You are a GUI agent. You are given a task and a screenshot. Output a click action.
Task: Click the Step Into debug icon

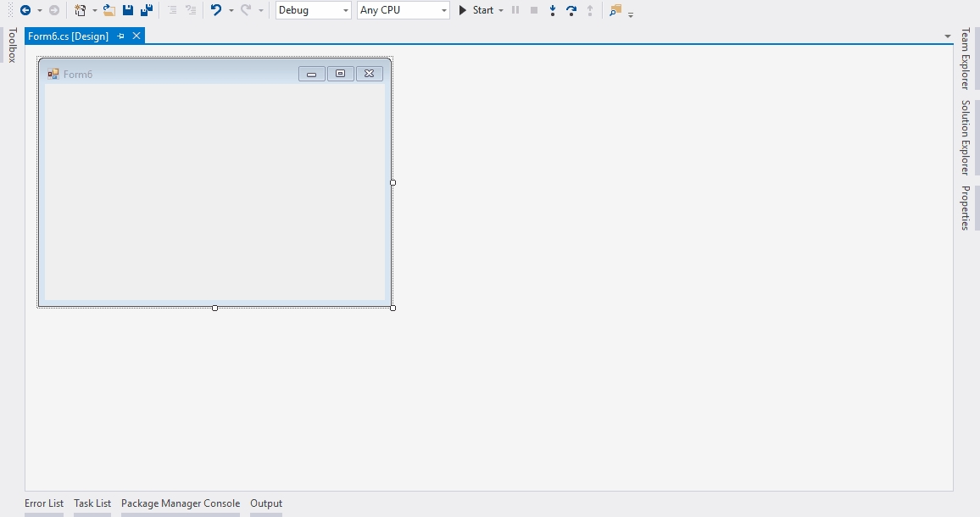553,10
